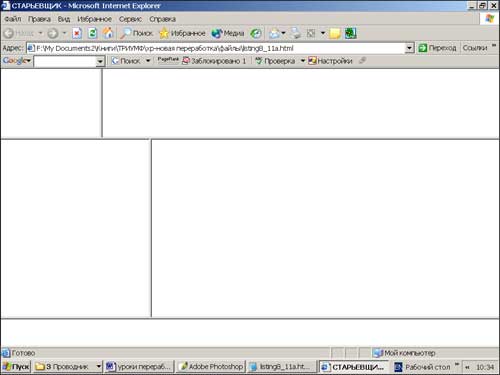This screenshot has width=500, height=375.
Task: Switch to the уроки перераб... Word taskbar button
Action: click(x=140, y=367)
